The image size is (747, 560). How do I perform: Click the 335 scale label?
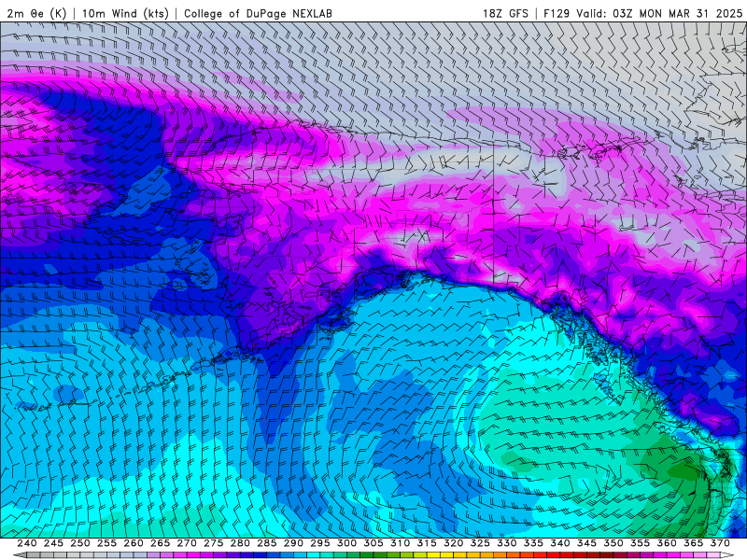(533, 543)
